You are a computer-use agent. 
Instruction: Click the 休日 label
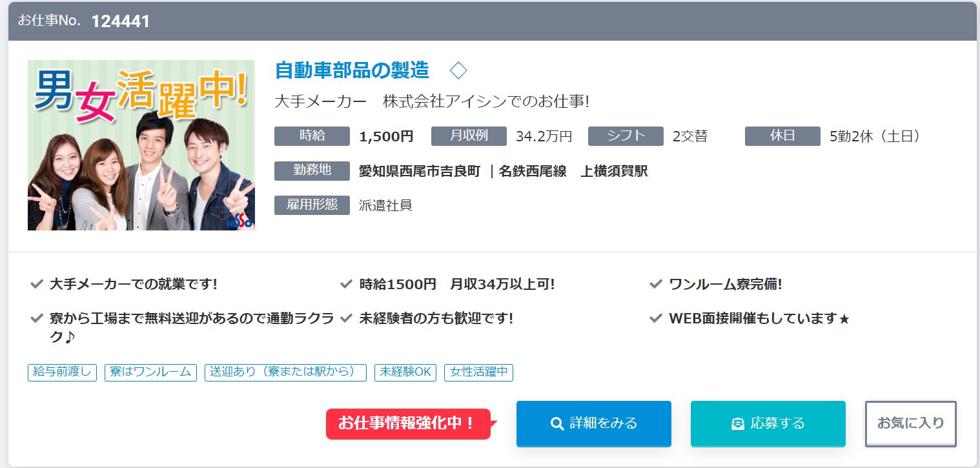[782, 136]
